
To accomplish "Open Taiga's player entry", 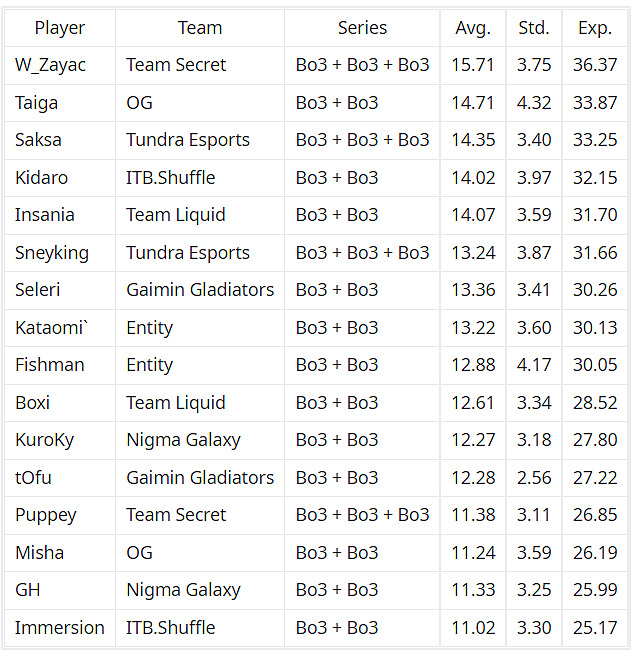I will 37,103.
